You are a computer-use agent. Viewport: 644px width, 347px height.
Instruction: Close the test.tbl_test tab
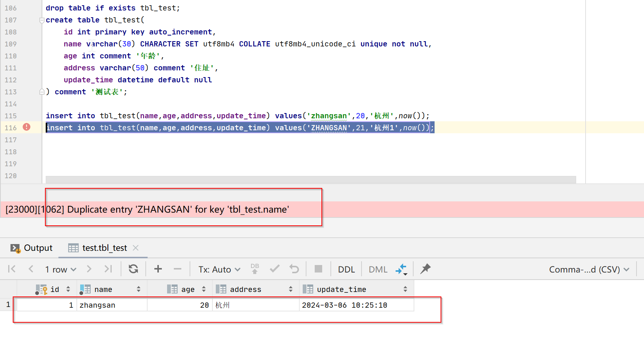click(x=136, y=248)
